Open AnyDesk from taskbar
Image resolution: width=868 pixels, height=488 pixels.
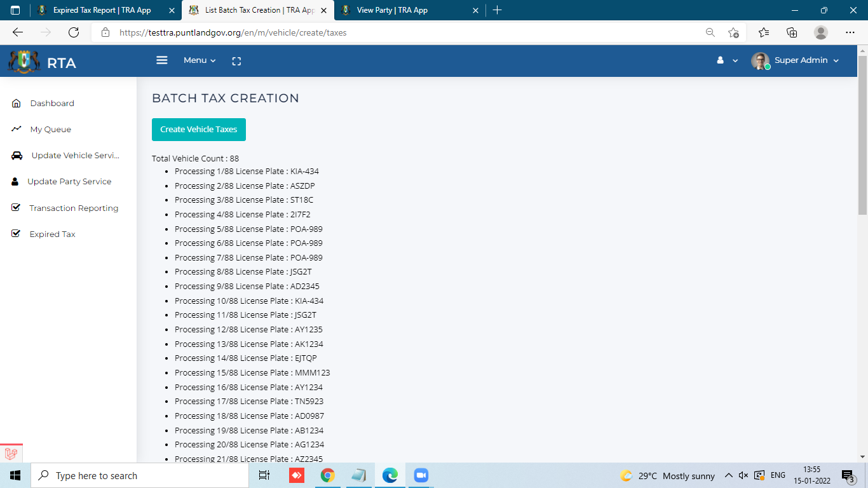click(x=297, y=475)
